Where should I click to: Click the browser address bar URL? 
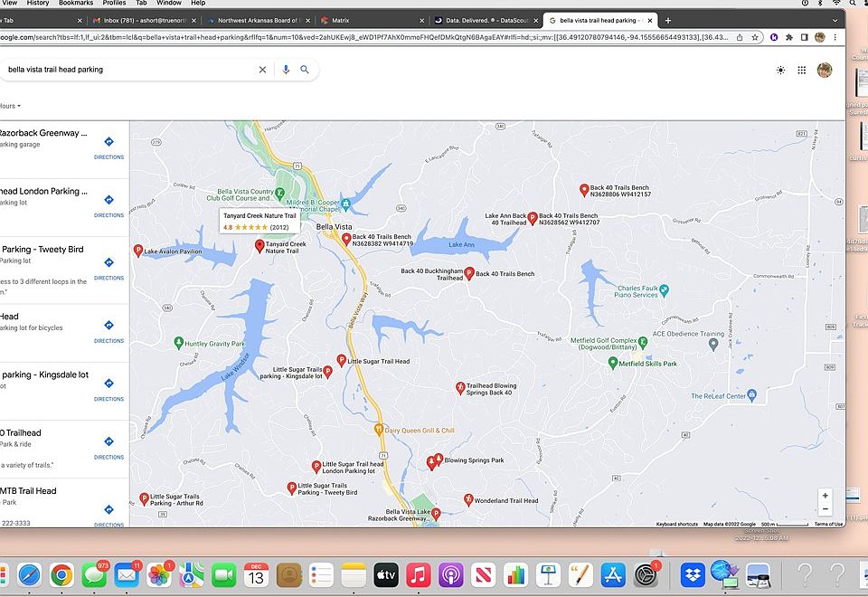click(x=365, y=37)
